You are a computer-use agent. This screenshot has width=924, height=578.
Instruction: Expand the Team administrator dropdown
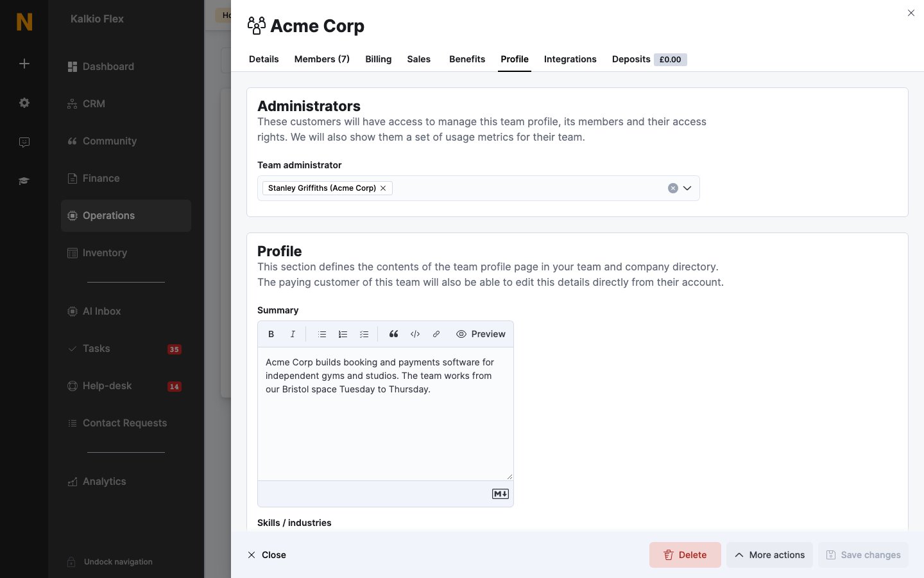click(687, 188)
